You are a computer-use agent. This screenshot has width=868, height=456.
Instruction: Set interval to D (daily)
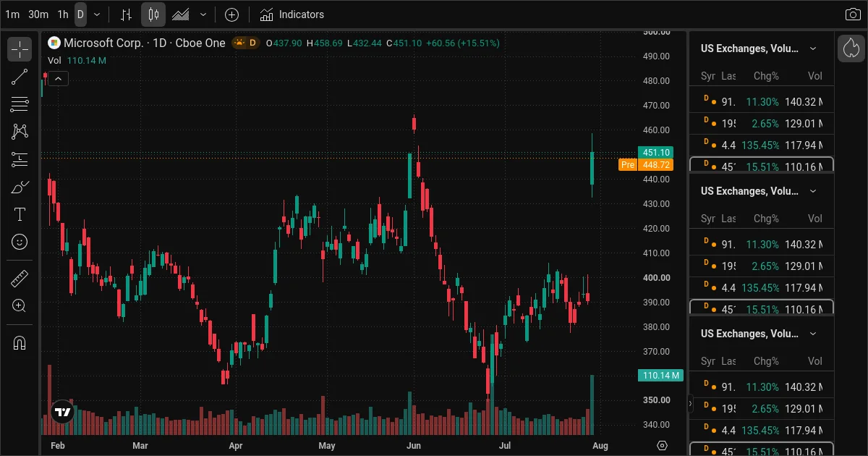point(80,14)
